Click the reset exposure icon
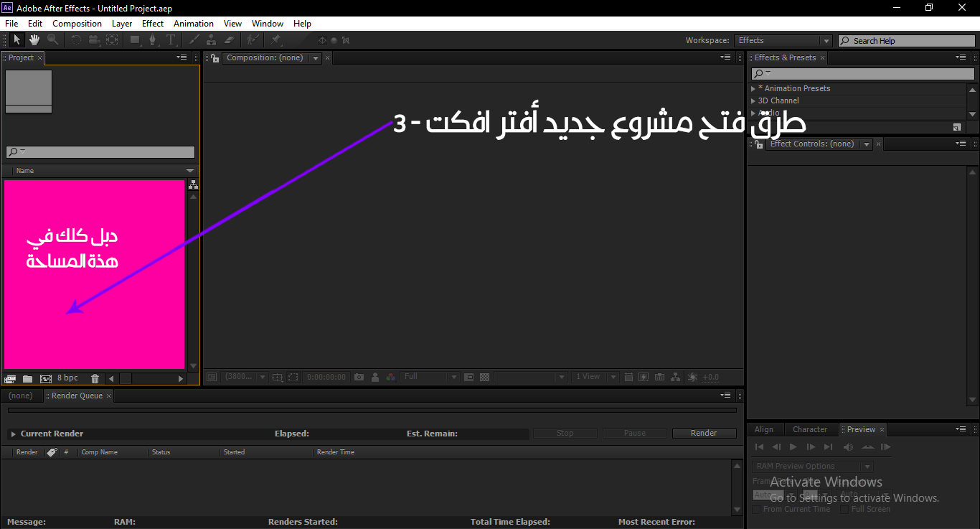Screen dimensions: 980x529 pos(692,377)
